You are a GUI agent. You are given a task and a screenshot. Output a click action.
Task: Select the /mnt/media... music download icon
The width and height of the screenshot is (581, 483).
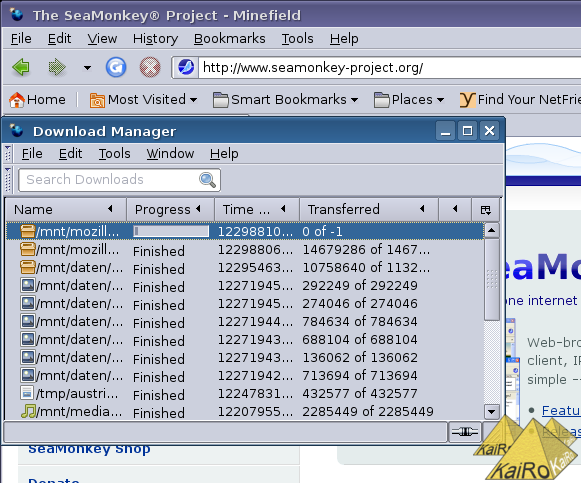(28, 411)
